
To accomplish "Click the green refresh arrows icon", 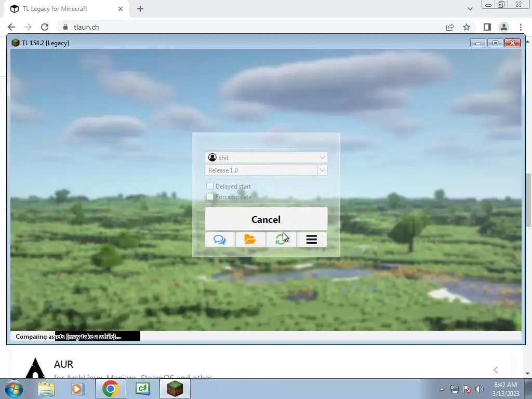I will point(281,240).
